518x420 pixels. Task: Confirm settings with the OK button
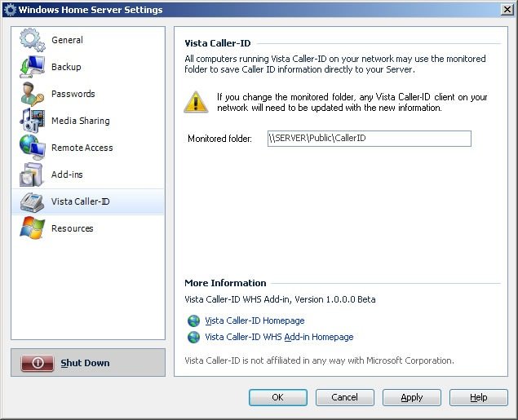(x=278, y=397)
